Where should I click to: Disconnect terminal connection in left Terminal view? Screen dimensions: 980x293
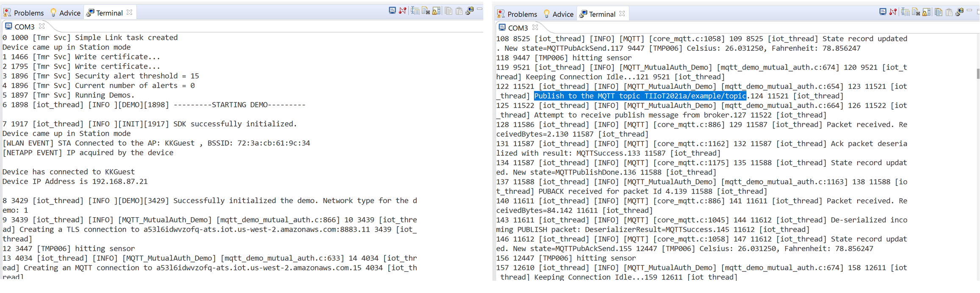403,11
